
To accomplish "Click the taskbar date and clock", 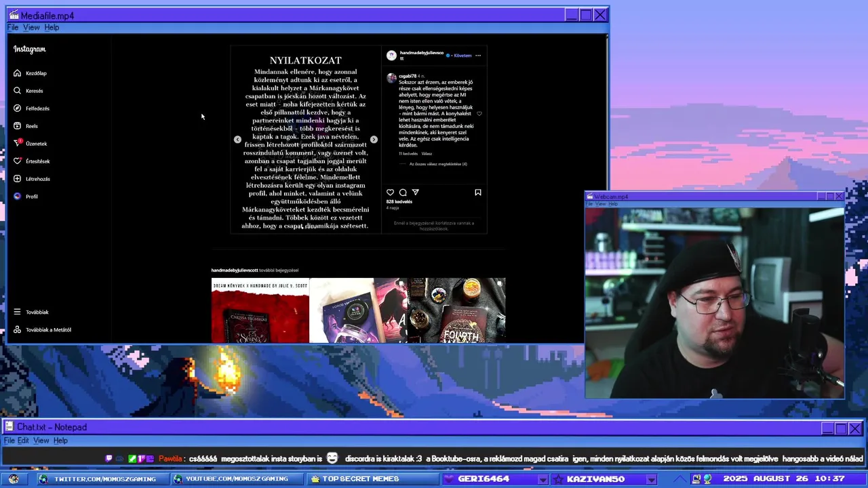I will (x=783, y=479).
